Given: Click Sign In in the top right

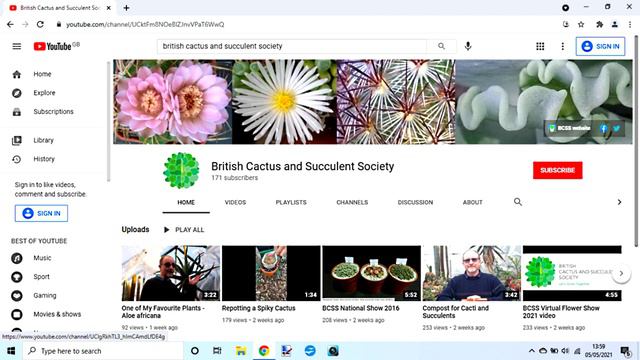Looking at the screenshot, I should tap(600, 46).
